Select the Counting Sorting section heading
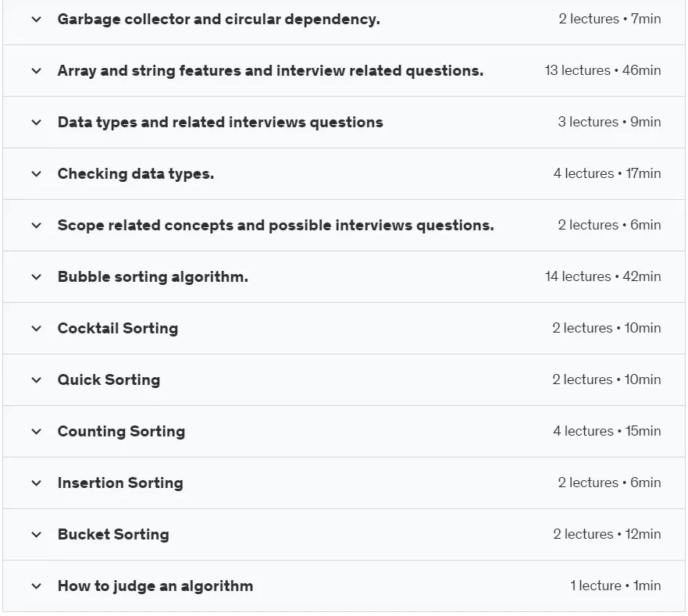 tap(121, 431)
